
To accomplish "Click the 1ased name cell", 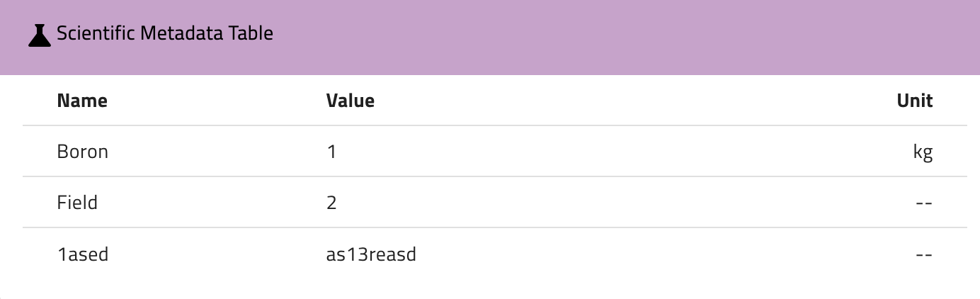I will coord(82,254).
